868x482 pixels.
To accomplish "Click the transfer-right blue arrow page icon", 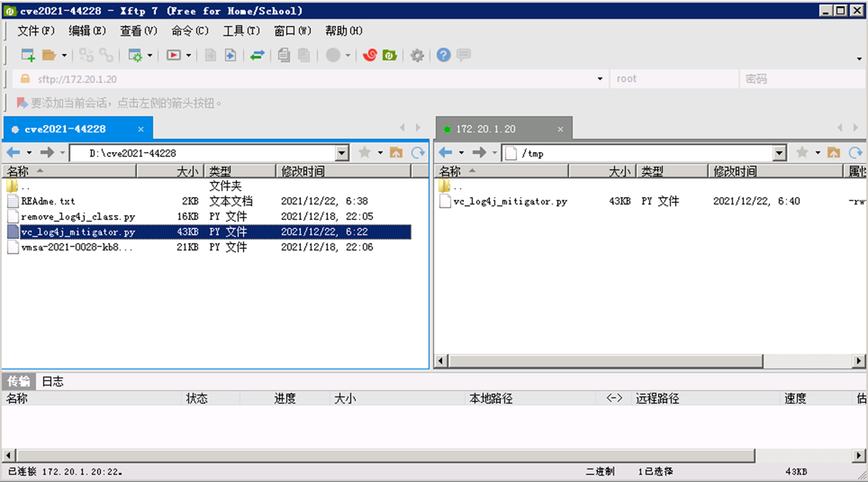I will [230, 55].
